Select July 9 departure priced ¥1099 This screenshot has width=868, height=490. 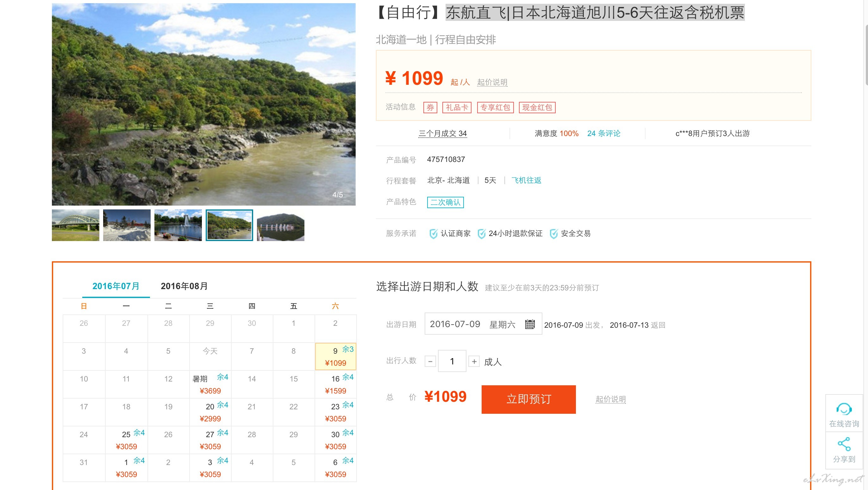(x=335, y=356)
